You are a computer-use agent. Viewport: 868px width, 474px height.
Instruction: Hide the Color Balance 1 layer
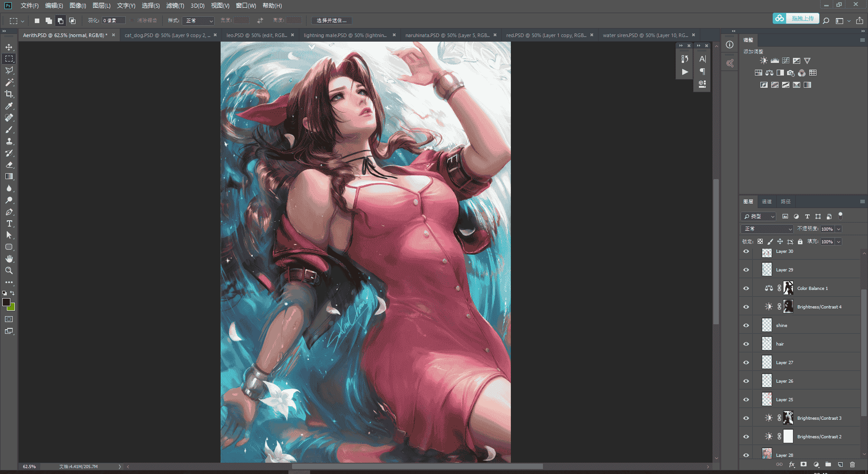tap(746, 288)
